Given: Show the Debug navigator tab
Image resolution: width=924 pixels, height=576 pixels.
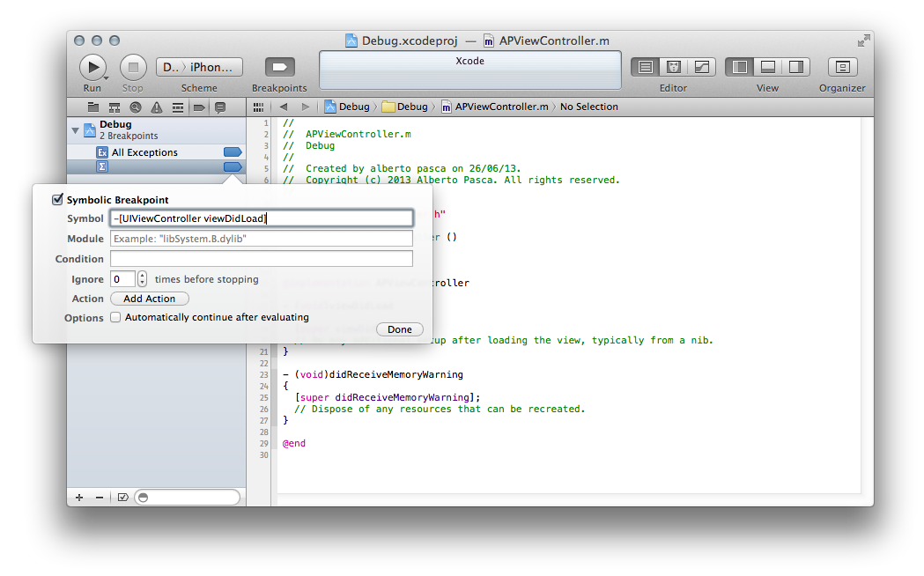Looking at the screenshot, I should 177,107.
